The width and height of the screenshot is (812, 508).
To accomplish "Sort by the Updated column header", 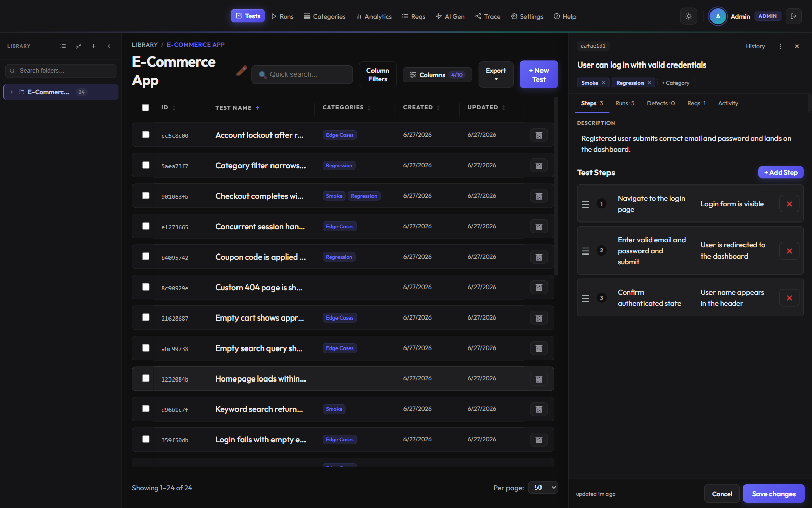I will [486, 108].
